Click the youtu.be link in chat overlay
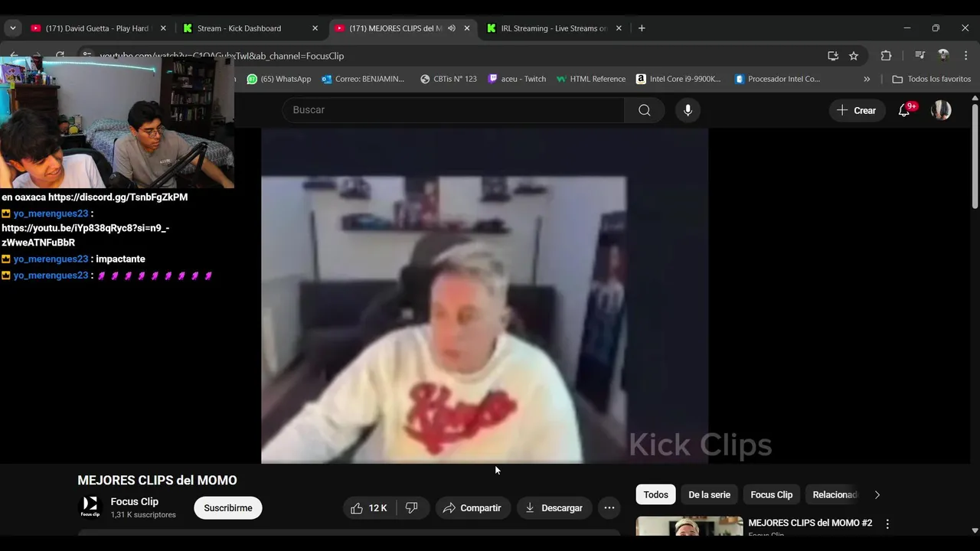980x551 pixels. 86,235
